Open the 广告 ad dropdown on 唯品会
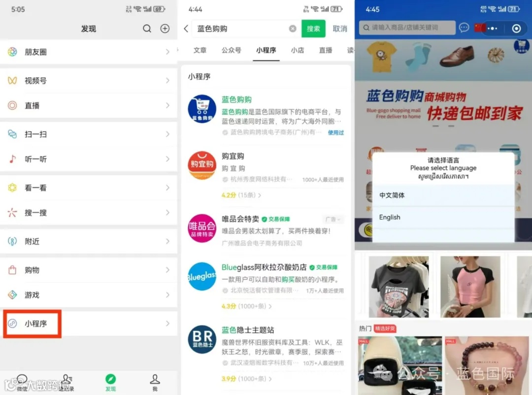 tap(333, 219)
